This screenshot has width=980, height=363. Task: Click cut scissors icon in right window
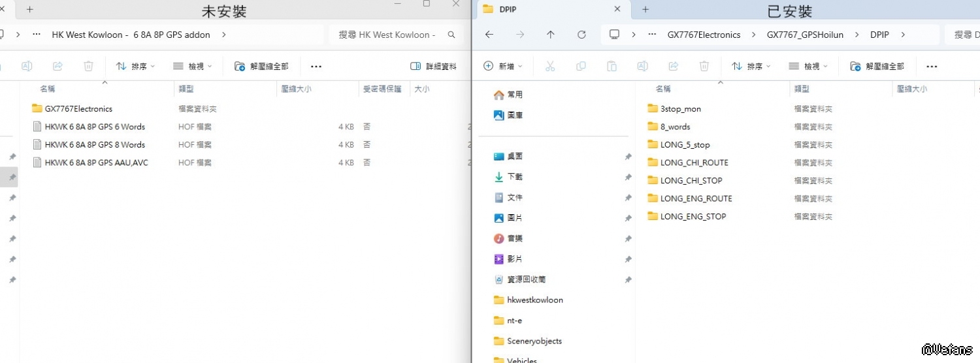[550, 66]
